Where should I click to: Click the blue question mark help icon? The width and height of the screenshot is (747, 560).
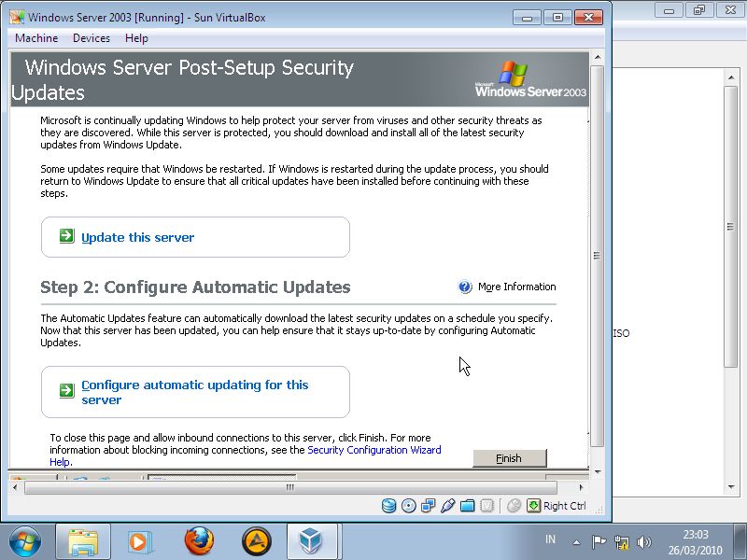tap(465, 287)
